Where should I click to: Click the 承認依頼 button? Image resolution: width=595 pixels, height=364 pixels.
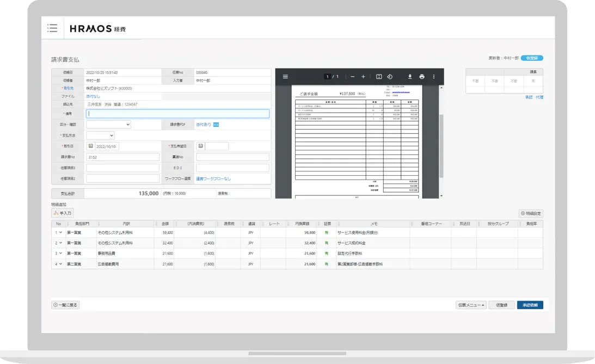pyautogui.click(x=530, y=305)
